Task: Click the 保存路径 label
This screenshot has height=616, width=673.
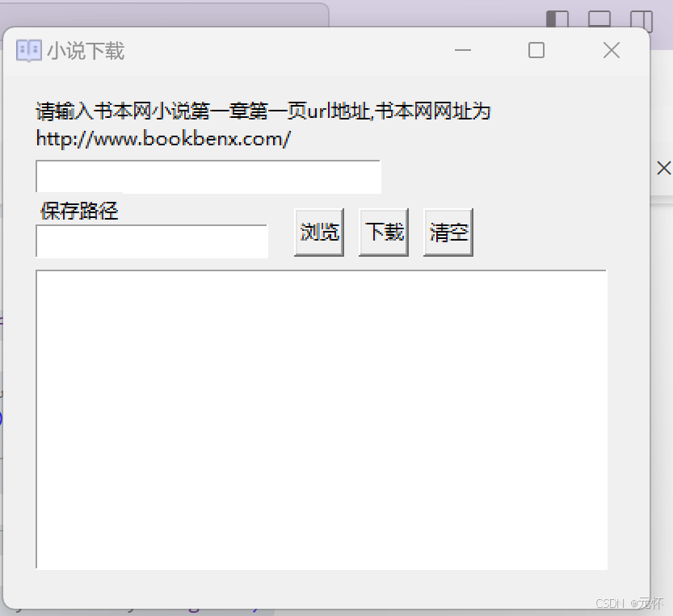Action: coord(79,211)
